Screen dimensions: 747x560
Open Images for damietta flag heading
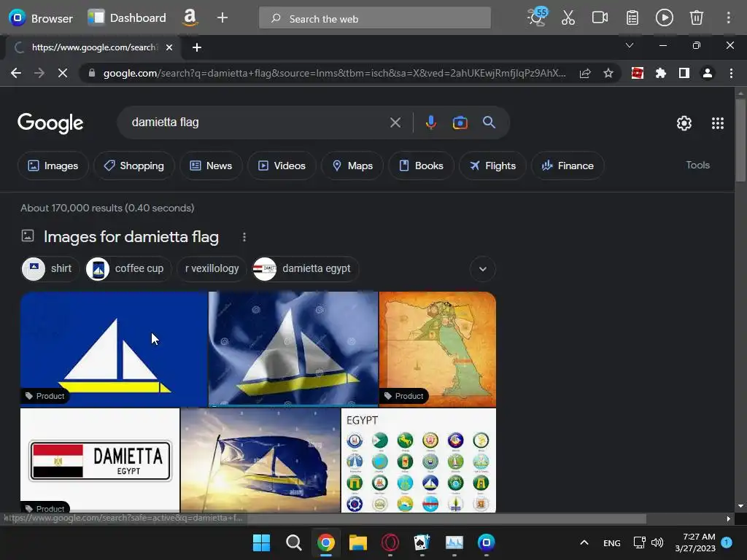point(131,237)
